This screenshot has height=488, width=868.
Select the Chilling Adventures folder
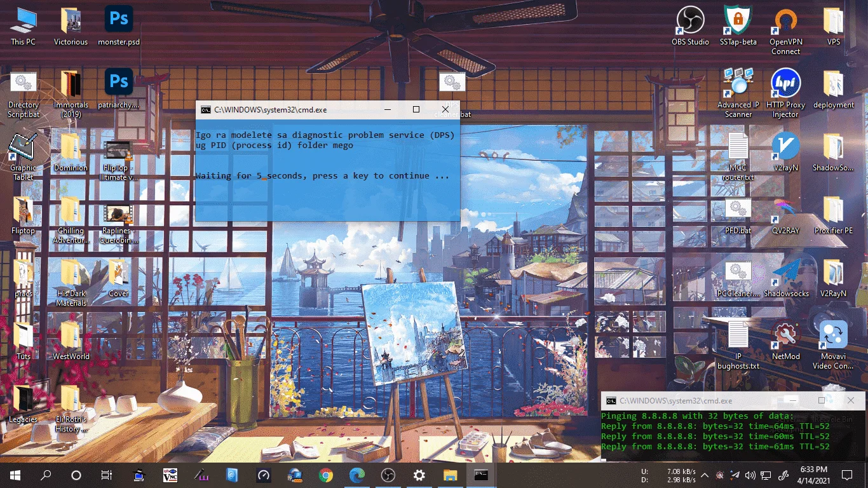pos(71,220)
